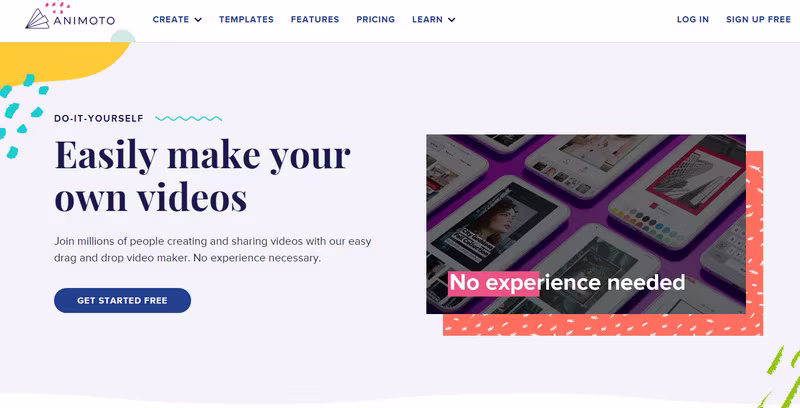Click the 'Easily make your own videos' heading
The width and height of the screenshot is (800, 408).
coord(203,176)
